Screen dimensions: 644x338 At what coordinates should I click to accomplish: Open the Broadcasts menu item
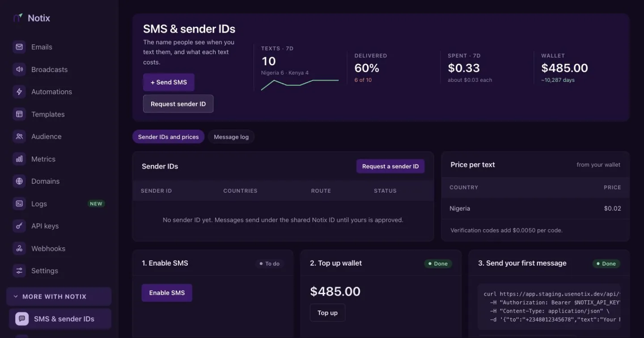(59, 69)
